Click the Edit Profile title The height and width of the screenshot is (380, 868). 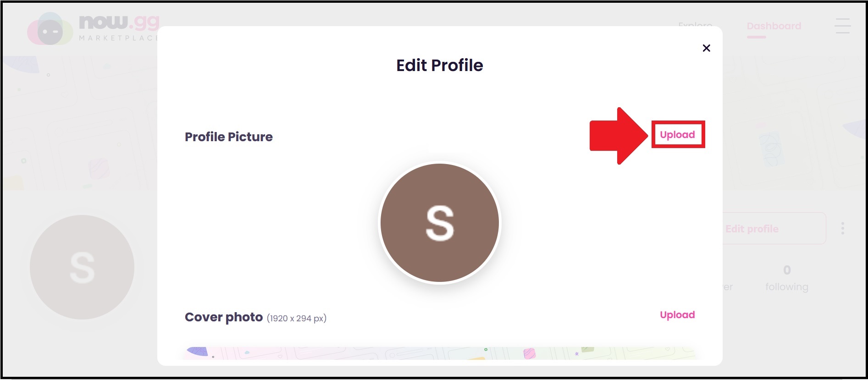(440, 65)
